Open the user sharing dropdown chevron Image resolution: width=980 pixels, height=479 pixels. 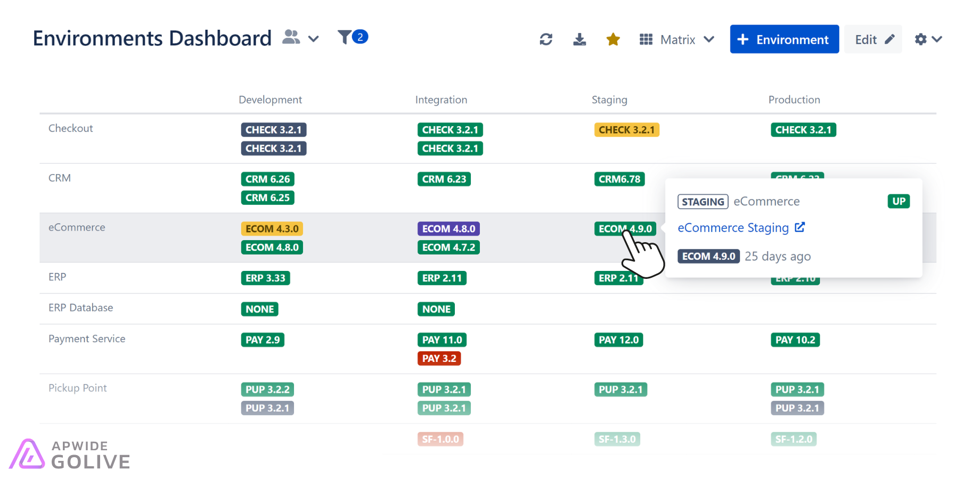point(314,39)
